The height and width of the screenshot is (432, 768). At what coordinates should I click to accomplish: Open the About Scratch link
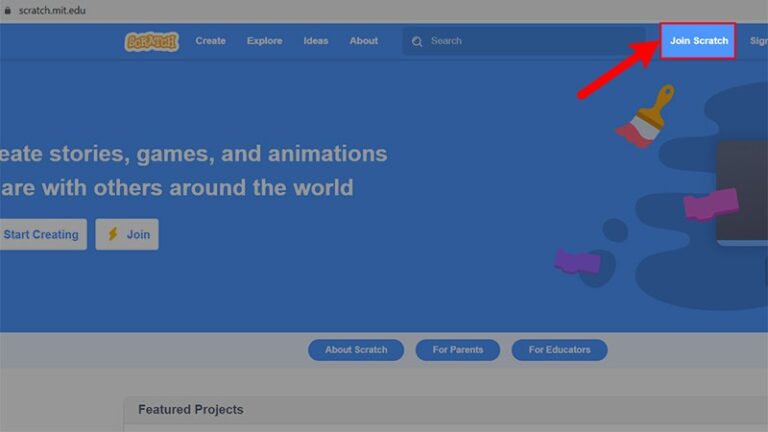pos(355,350)
